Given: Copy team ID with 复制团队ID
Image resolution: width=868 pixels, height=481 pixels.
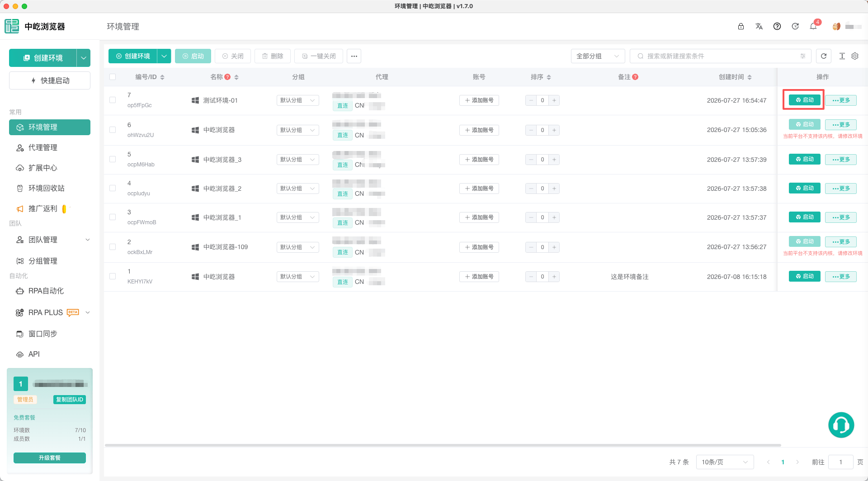Looking at the screenshot, I should pos(70,400).
